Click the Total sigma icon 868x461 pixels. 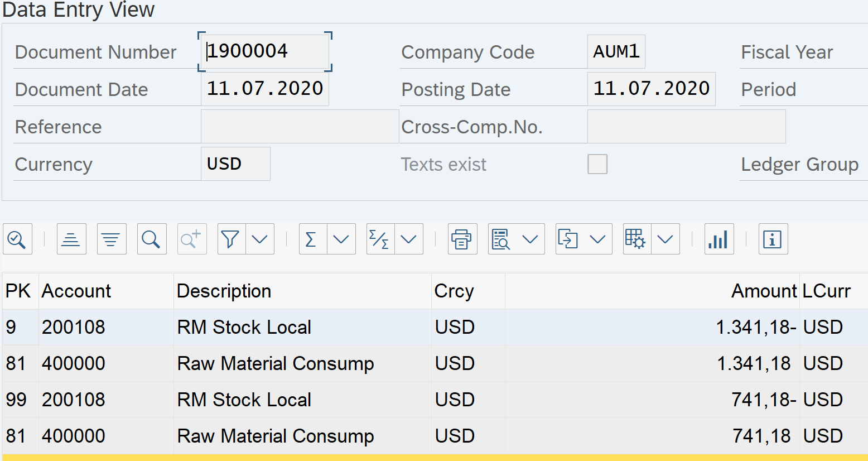click(312, 239)
